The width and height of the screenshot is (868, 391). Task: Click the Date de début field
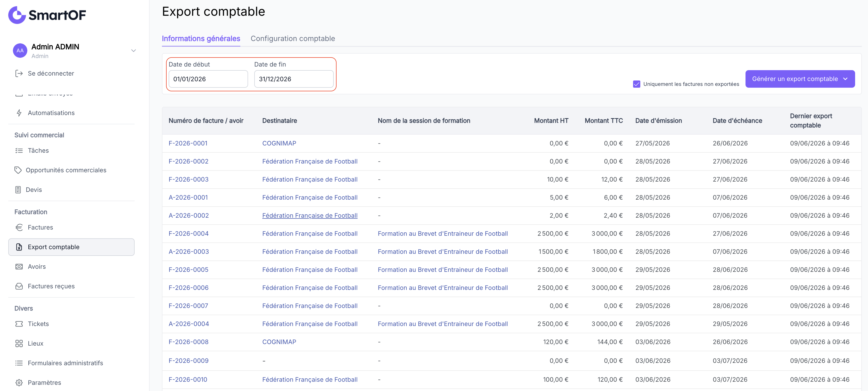coord(208,79)
